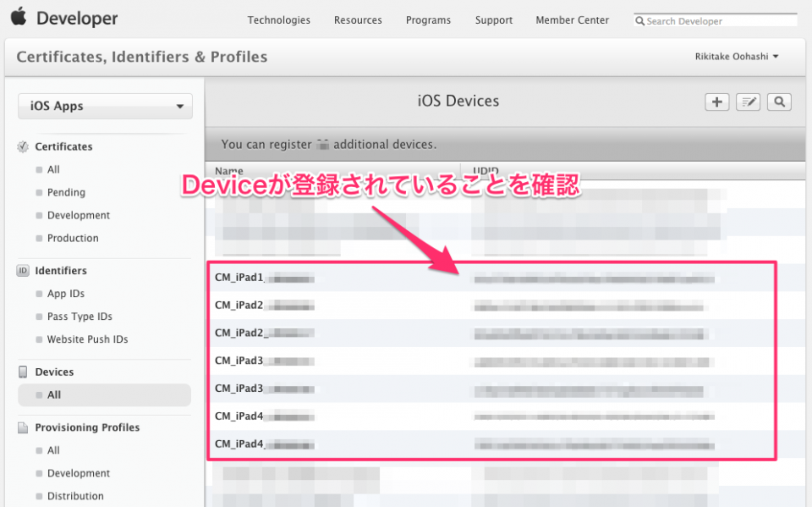
Task: Click the Devices section phone icon
Action: pyautogui.click(x=23, y=372)
